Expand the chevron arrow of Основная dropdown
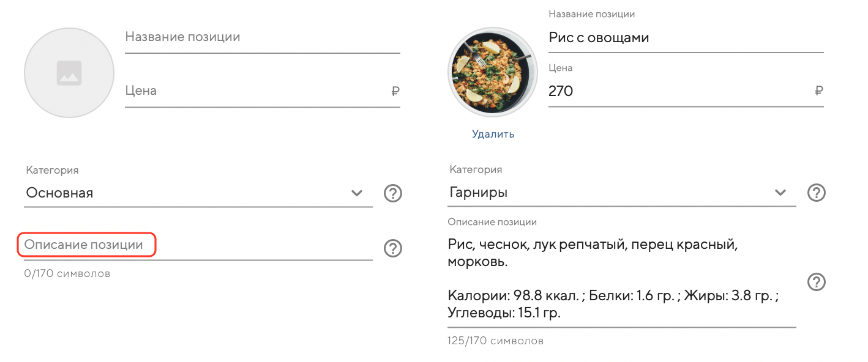The image size is (868, 362). tap(357, 193)
